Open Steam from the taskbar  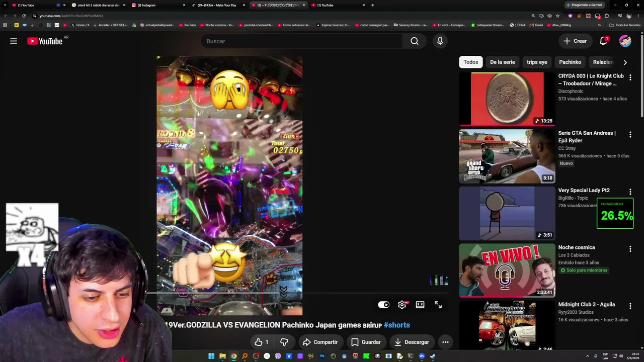433,356
